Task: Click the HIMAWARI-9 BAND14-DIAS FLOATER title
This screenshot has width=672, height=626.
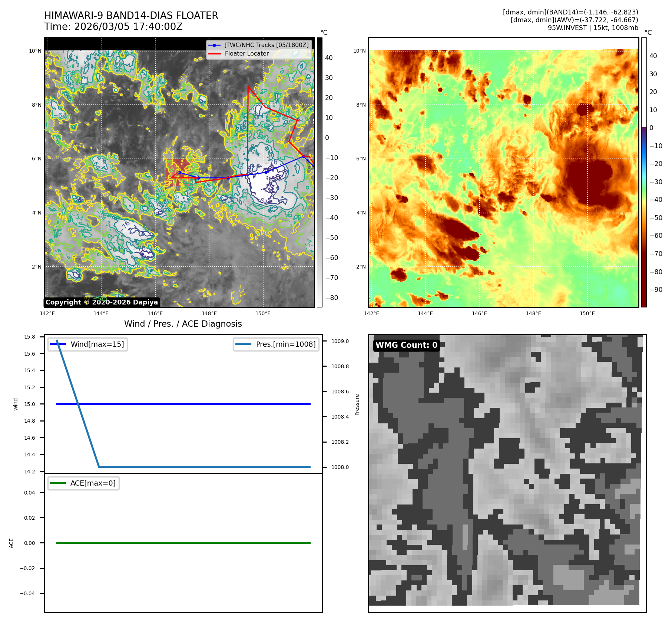Action: pos(131,16)
